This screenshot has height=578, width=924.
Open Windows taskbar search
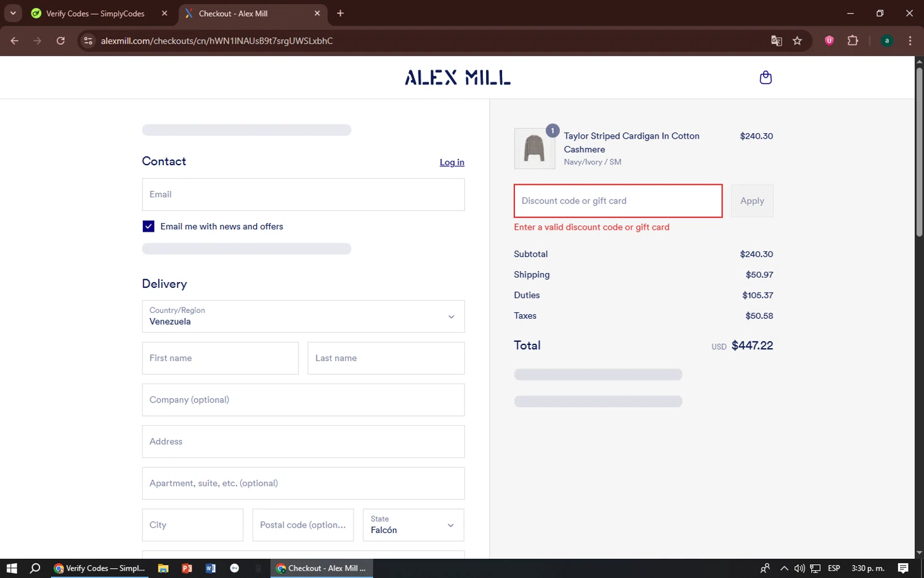pos(35,568)
